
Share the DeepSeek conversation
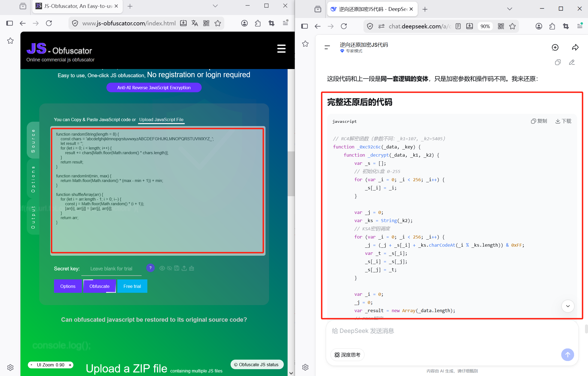(x=575, y=47)
